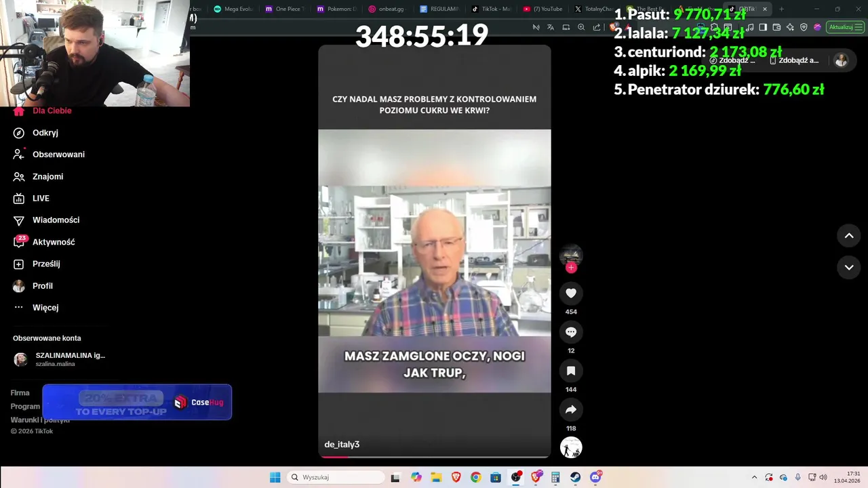Screen dimensions: 868x488
Task: Go to Obserwowani following feed
Action: point(49,155)
